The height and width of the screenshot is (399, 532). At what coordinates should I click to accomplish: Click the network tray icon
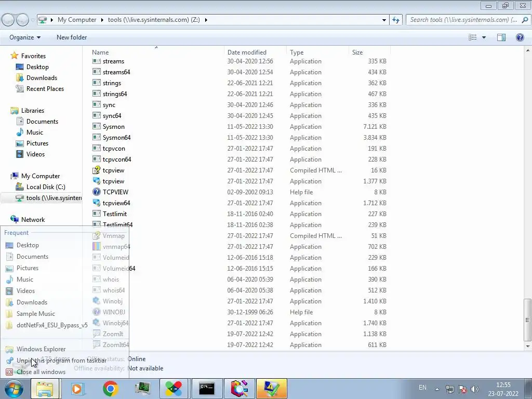(450, 389)
